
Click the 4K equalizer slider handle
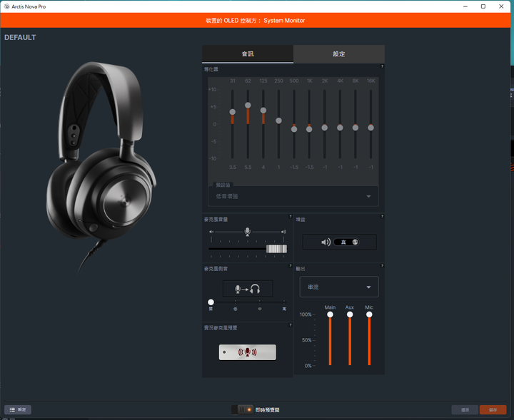[x=340, y=128]
